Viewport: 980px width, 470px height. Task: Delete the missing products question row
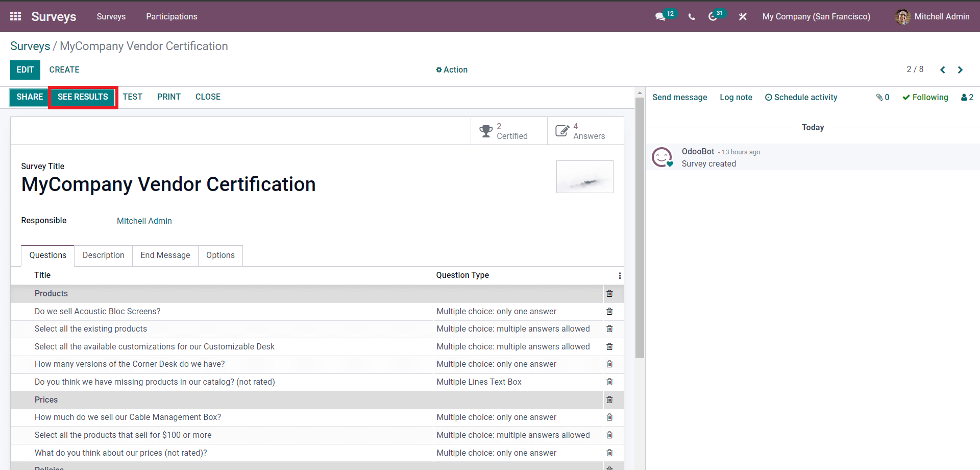tap(609, 382)
